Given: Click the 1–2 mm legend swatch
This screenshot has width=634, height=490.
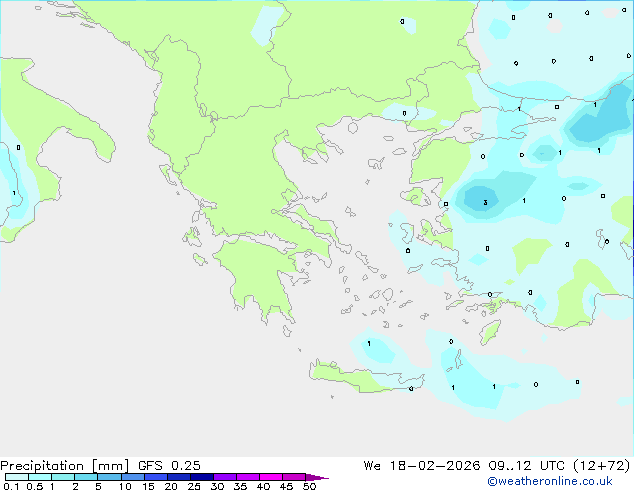Looking at the screenshot, I should (x=63, y=477).
